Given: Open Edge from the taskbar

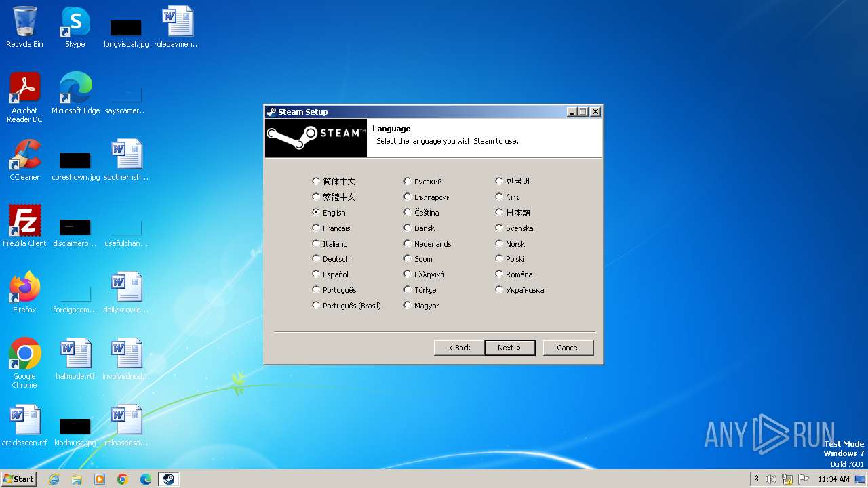Looking at the screenshot, I should pyautogui.click(x=146, y=479).
